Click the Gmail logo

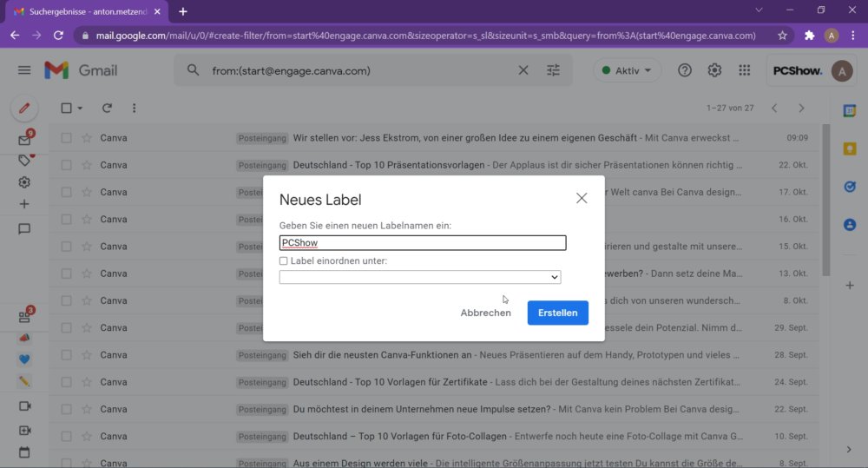[x=81, y=70]
